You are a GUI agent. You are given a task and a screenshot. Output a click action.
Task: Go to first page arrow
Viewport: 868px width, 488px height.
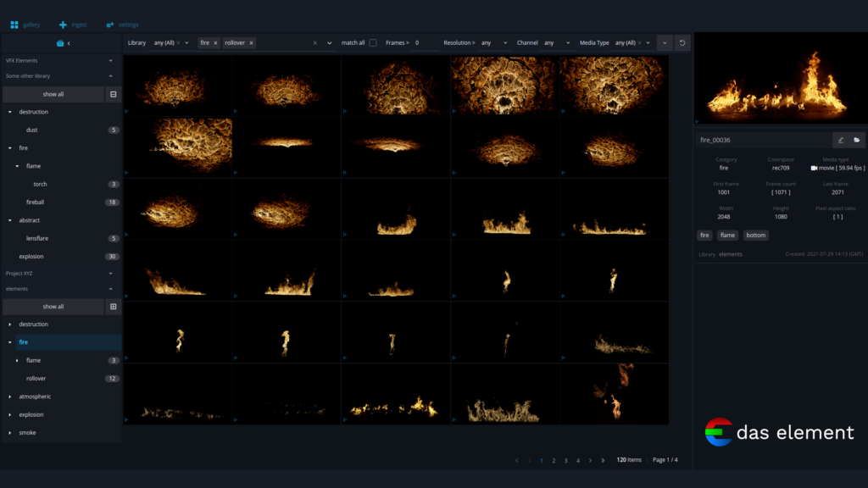(517, 460)
